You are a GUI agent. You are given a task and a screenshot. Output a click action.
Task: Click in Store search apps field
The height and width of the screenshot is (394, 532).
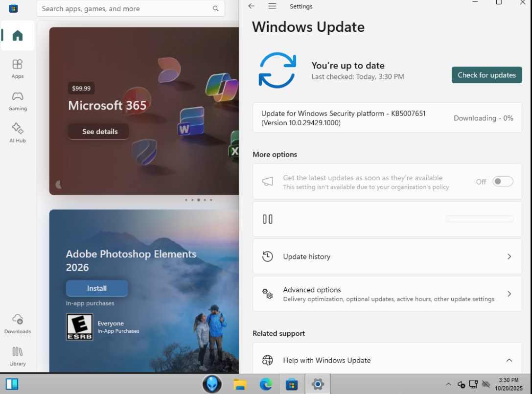coord(131,9)
